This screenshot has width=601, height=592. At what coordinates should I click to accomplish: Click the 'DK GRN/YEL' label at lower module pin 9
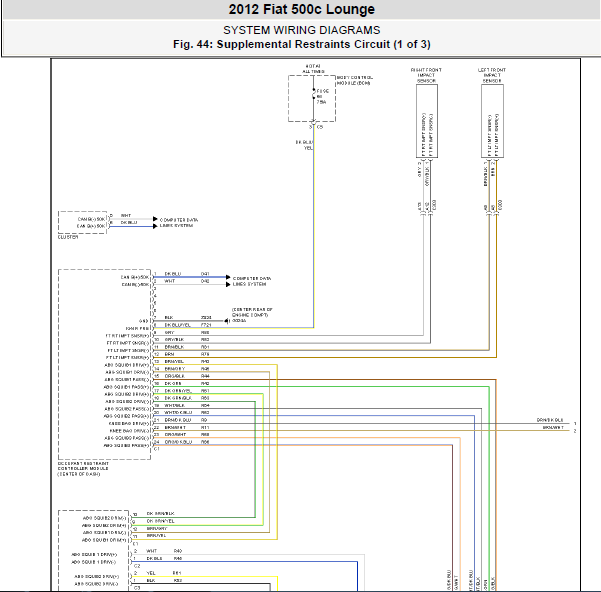tap(160, 521)
